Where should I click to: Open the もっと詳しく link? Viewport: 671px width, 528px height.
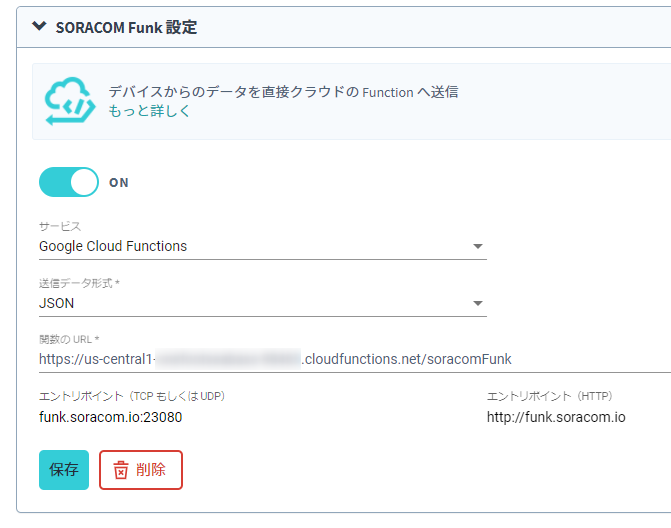point(149,111)
